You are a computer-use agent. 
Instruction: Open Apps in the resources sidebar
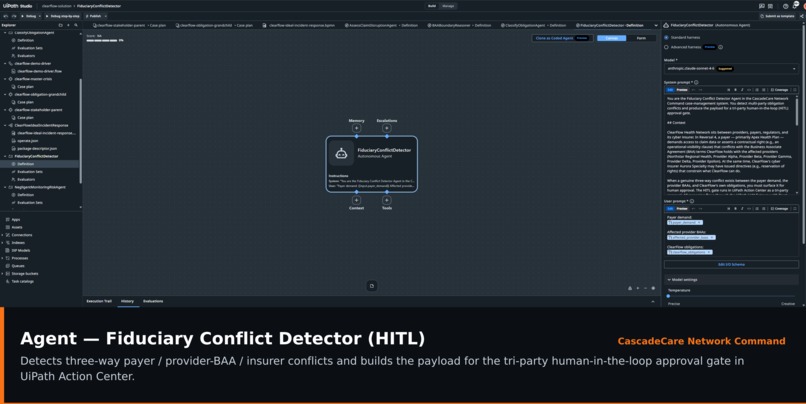point(15,219)
